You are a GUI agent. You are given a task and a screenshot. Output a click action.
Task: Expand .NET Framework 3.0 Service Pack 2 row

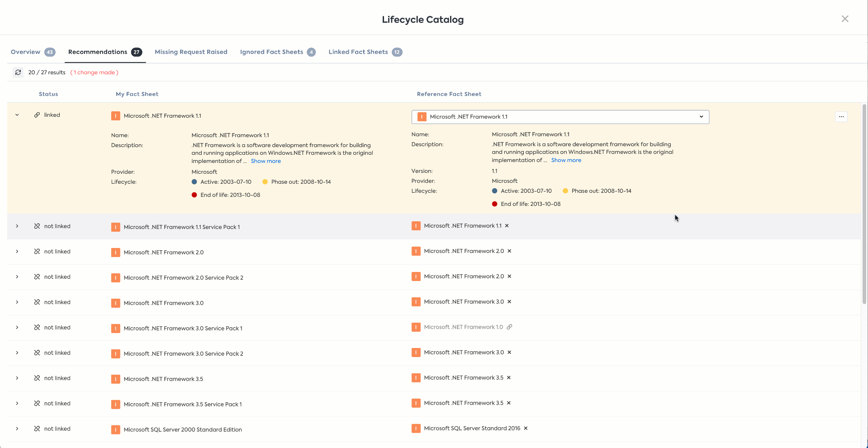[17, 353]
